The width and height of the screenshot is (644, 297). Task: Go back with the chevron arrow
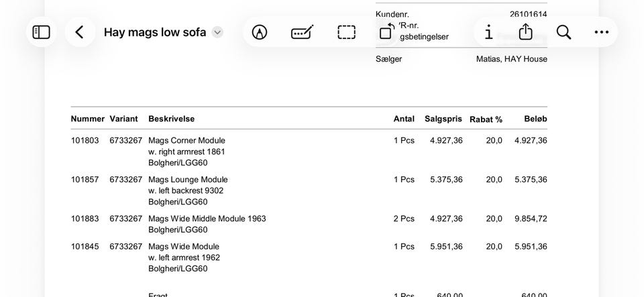click(x=80, y=32)
